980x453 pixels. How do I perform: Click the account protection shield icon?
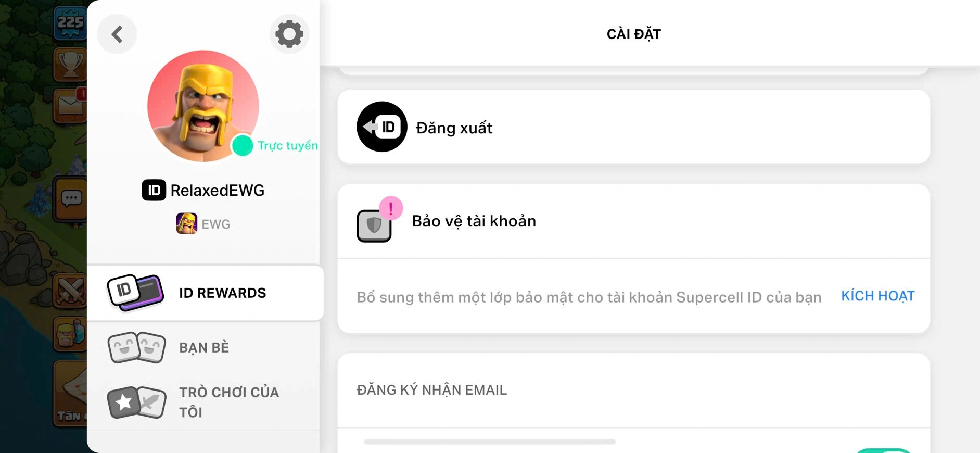pos(374,225)
